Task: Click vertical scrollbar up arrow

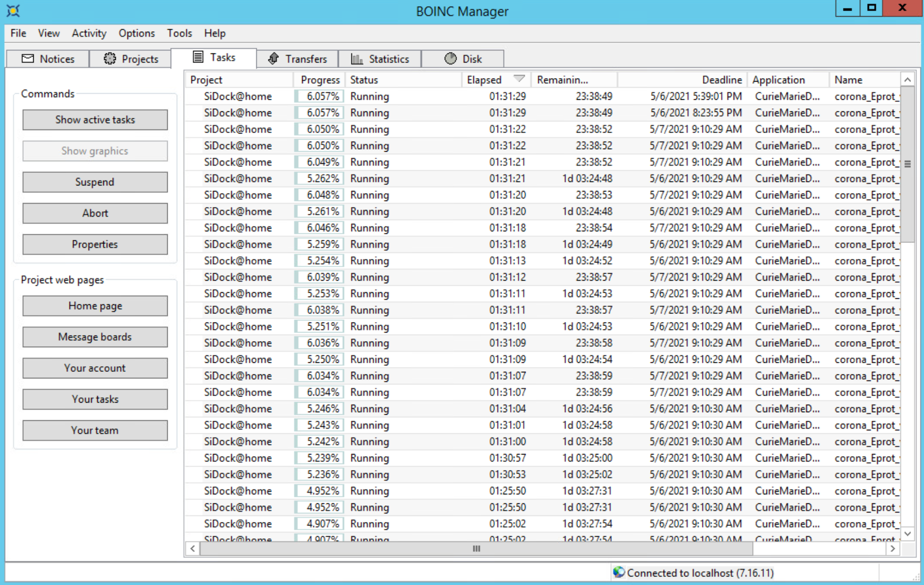Action: pos(907,80)
